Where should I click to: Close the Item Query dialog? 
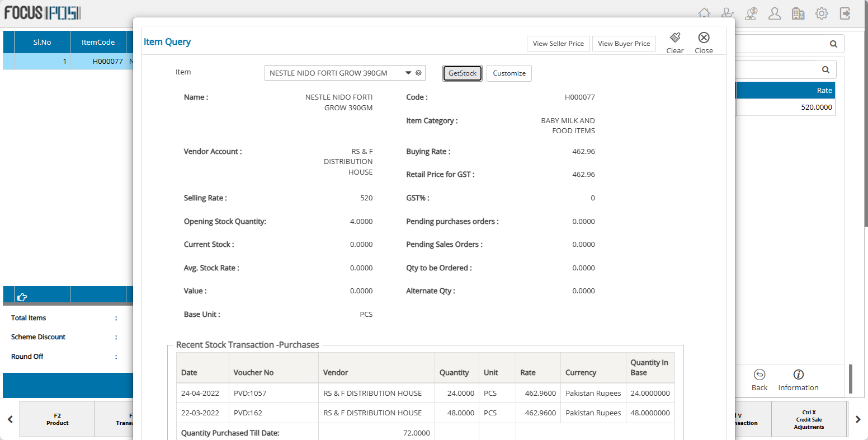[x=704, y=38]
